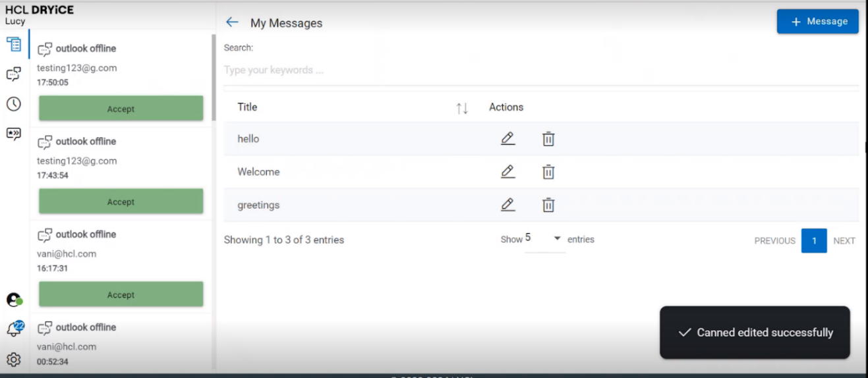
Task: Click the agent availability status icon
Action: tap(14, 300)
